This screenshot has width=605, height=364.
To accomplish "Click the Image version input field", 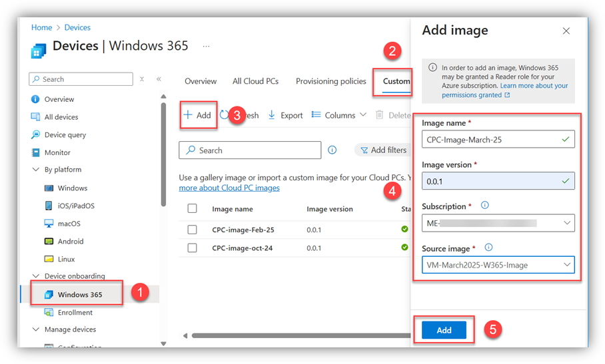I will [x=498, y=181].
